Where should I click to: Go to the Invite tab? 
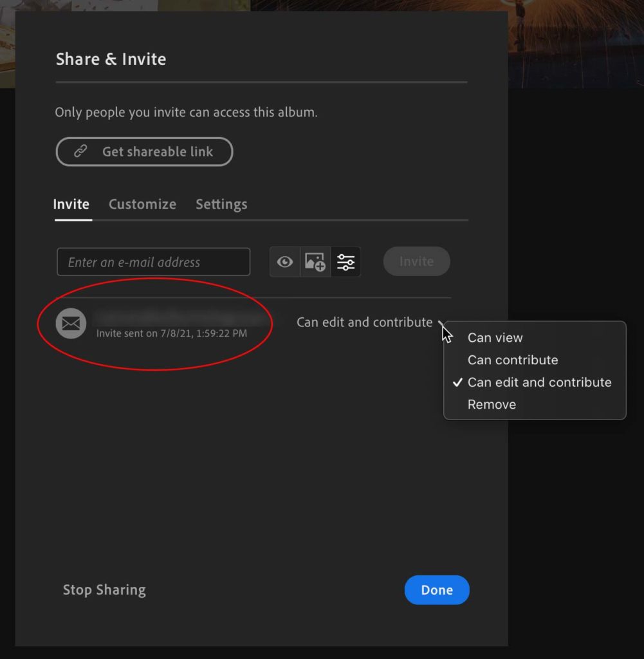71,205
